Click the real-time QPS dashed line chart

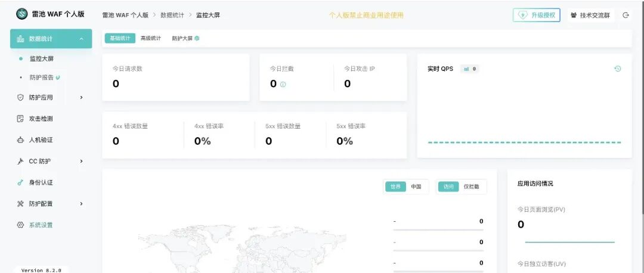coord(525,142)
